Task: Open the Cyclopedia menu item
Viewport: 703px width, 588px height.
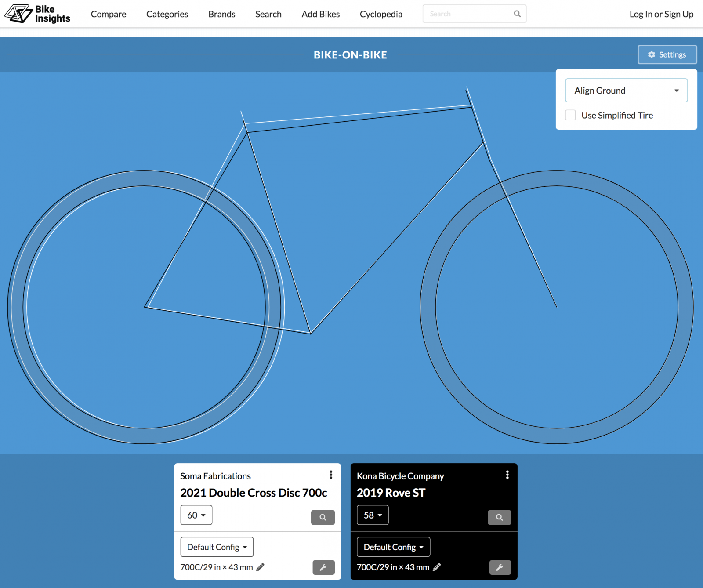Action: click(x=381, y=14)
